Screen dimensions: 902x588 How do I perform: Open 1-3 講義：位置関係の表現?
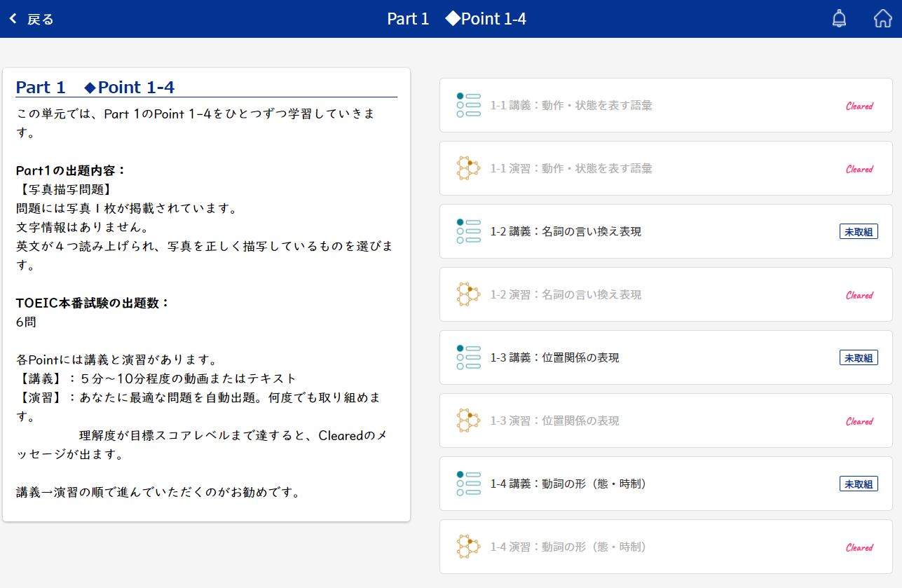(x=554, y=357)
